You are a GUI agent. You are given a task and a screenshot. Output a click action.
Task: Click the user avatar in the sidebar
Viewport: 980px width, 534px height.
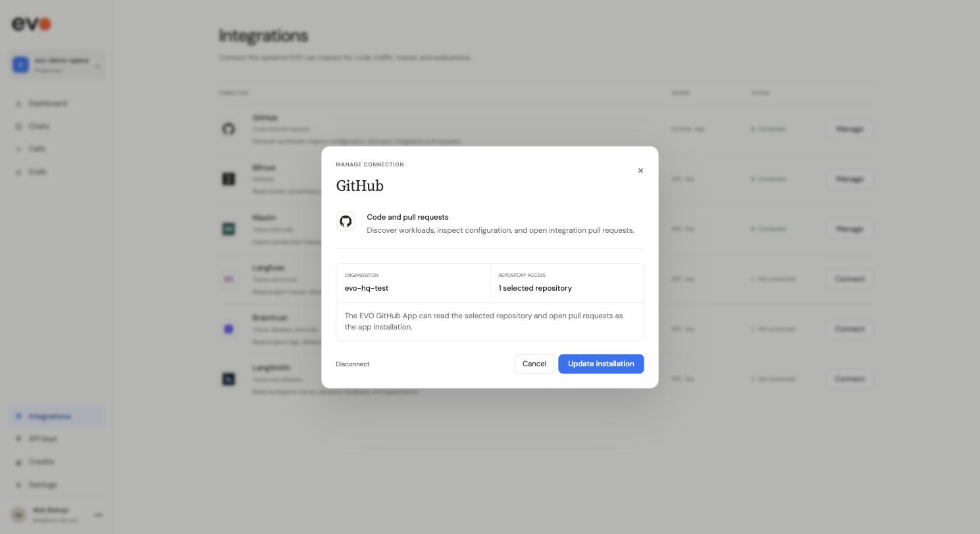click(x=18, y=515)
